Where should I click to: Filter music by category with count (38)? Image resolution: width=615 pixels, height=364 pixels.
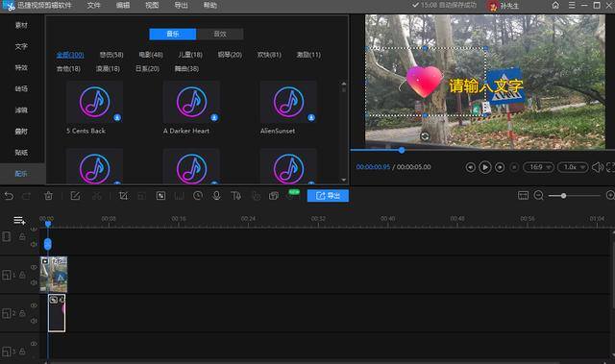tap(186, 68)
